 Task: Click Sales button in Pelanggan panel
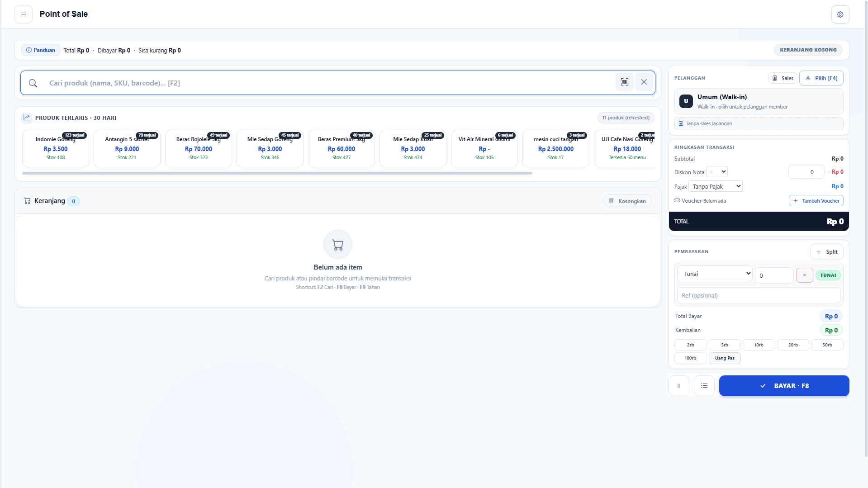click(783, 78)
